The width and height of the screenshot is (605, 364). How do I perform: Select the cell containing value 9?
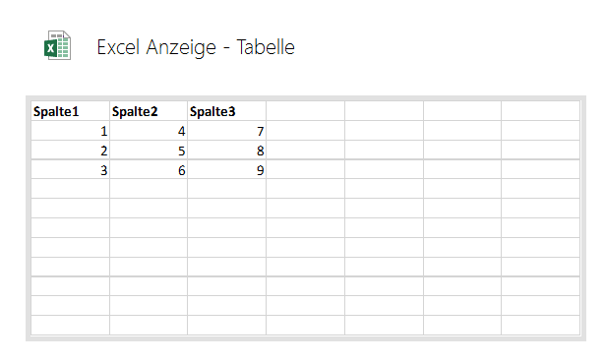[x=227, y=169]
